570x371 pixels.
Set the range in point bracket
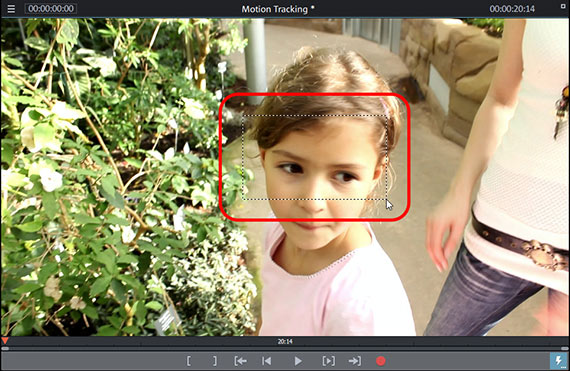(189, 361)
